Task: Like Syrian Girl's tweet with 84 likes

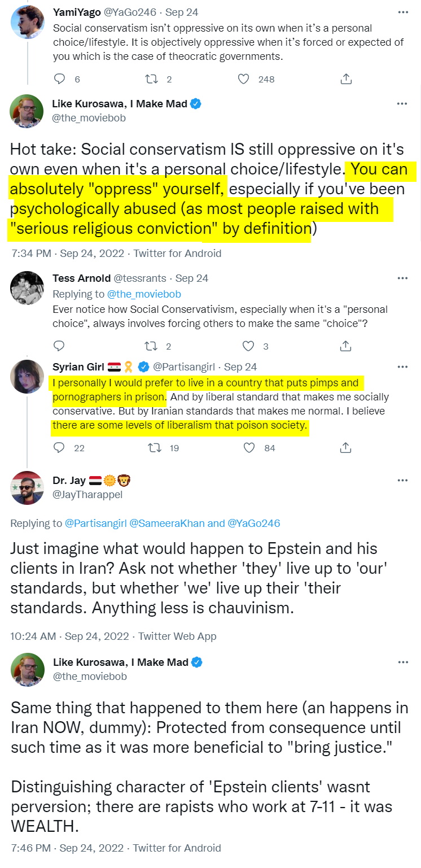Action: pyautogui.click(x=249, y=448)
